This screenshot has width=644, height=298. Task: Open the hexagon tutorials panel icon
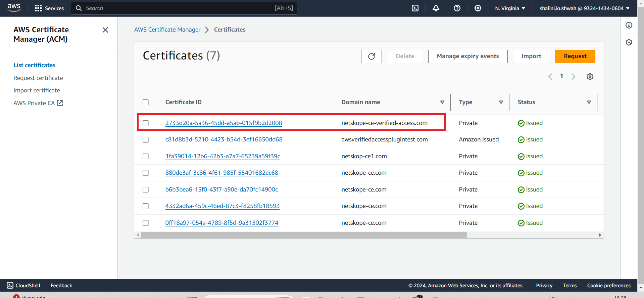click(629, 42)
